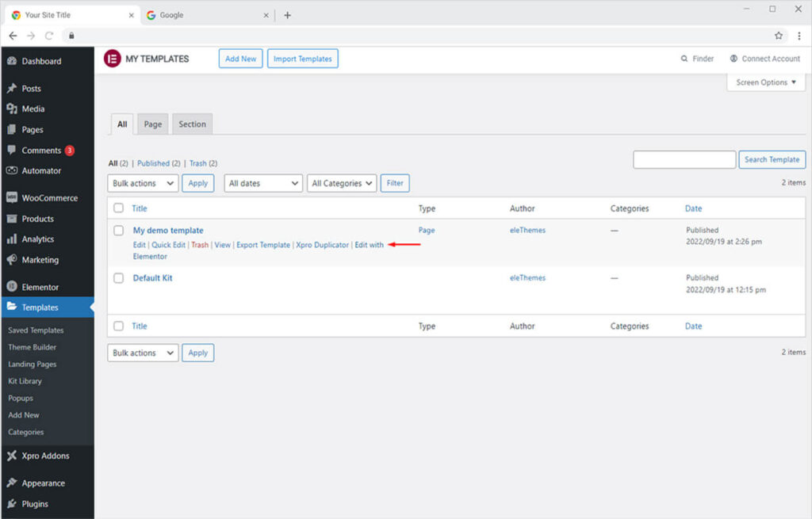The height and width of the screenshot is (519, 812).
Task: Click the Xpro Addons icon
Action: click(12, 456)
